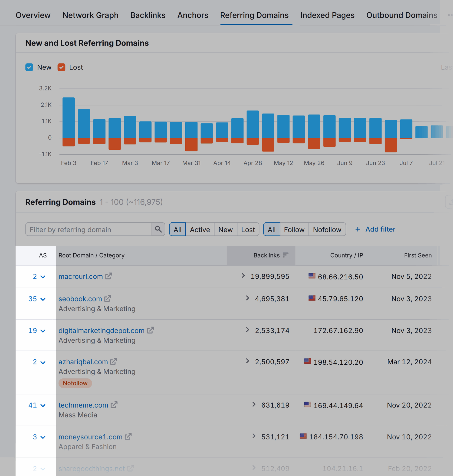Expand AS score 2 chevron for macrourl.com
The image size is (453, 476).
[43, 277]
